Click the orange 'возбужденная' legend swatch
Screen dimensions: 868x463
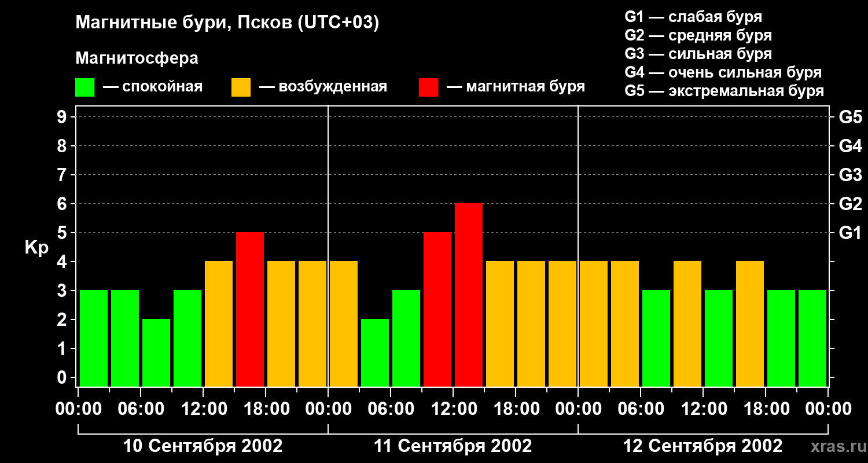tap(241, 87)
